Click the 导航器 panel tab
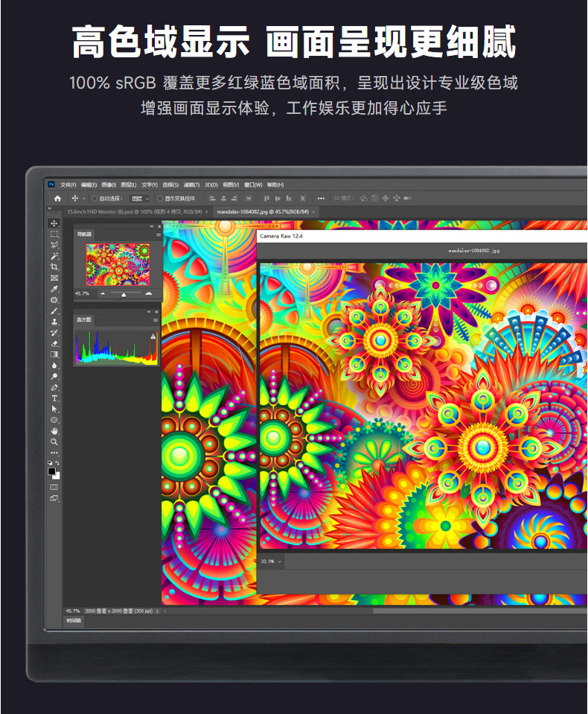Screen dimensions: 588x714 84,235
